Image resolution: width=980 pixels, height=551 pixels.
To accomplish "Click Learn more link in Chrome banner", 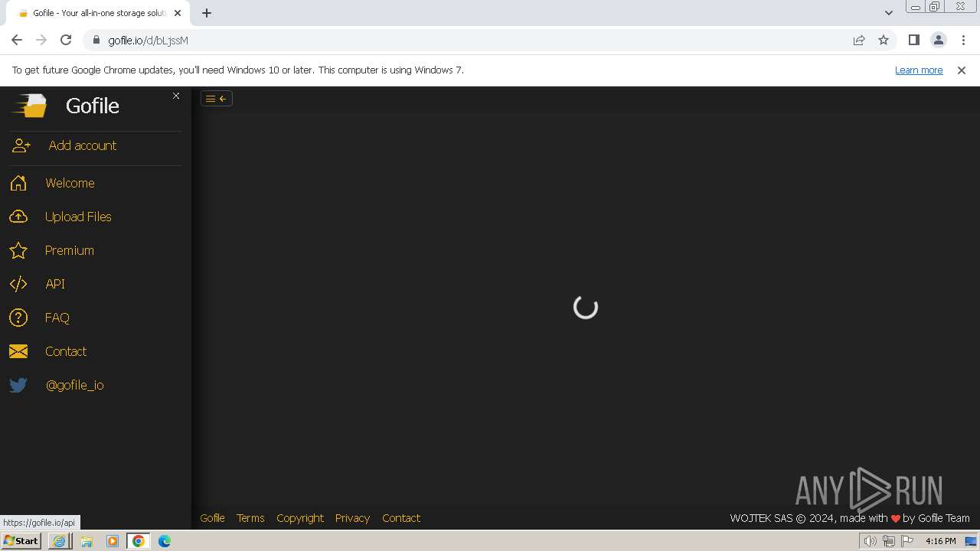I will pos(919,70).
